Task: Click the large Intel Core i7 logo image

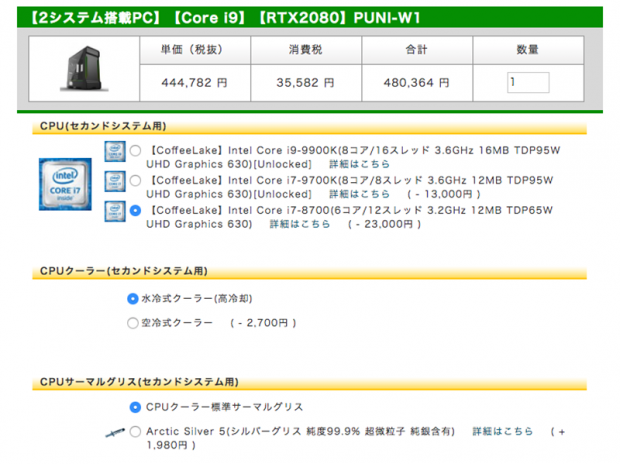Action: pos(65,184)
